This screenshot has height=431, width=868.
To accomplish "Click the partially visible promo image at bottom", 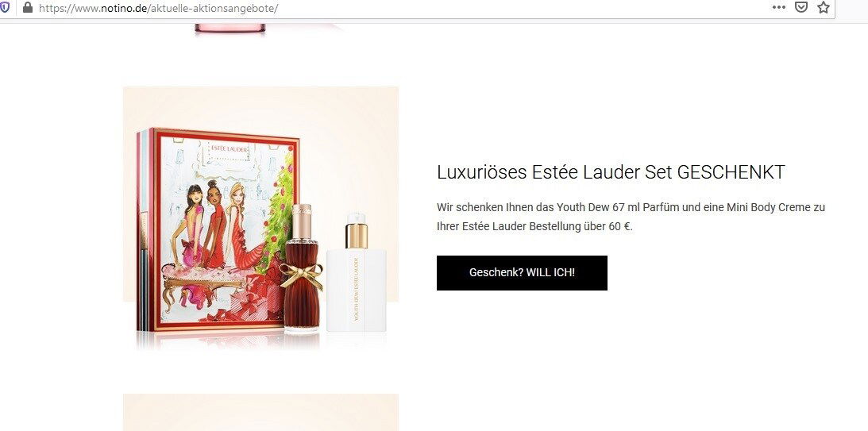I will coord(260,412).
